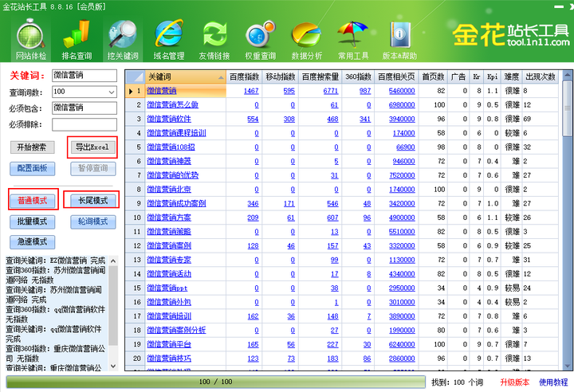Viewport: 574px width, 392px height.
Task: Open the 微信营销软件 keyword link
Action: click(x=169, y=119)
